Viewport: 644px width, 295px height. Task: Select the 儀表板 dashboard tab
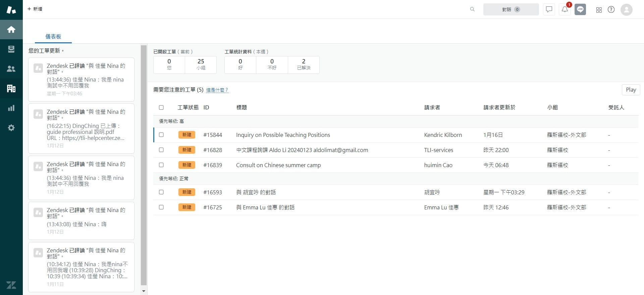click(x=53, y=37)
